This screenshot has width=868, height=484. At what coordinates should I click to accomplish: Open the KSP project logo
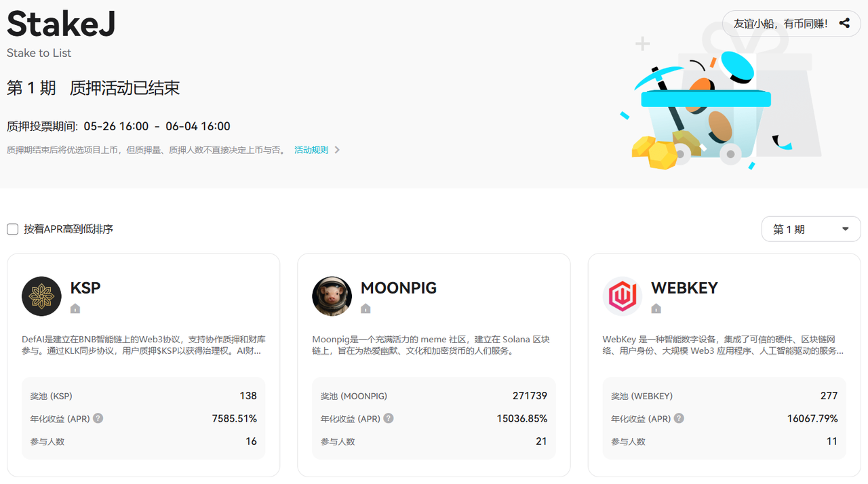41,296
